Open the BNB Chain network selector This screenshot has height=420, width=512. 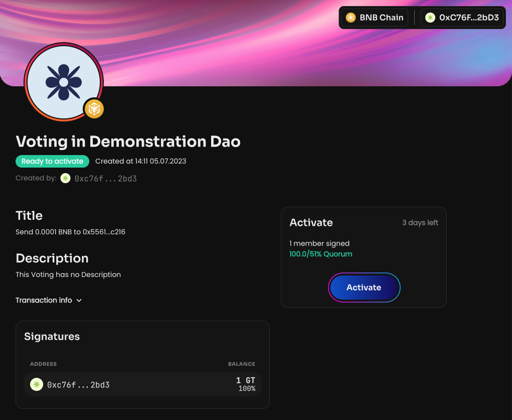(375, 18)
